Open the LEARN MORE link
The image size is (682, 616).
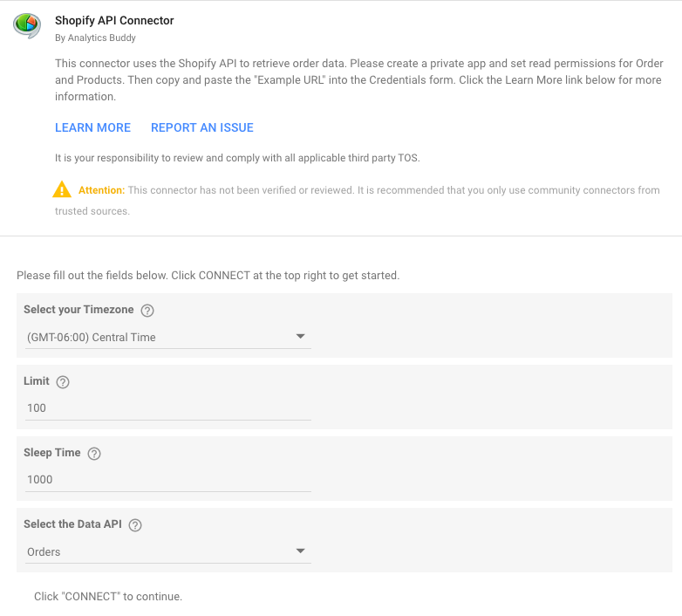(x=92, y=127)
